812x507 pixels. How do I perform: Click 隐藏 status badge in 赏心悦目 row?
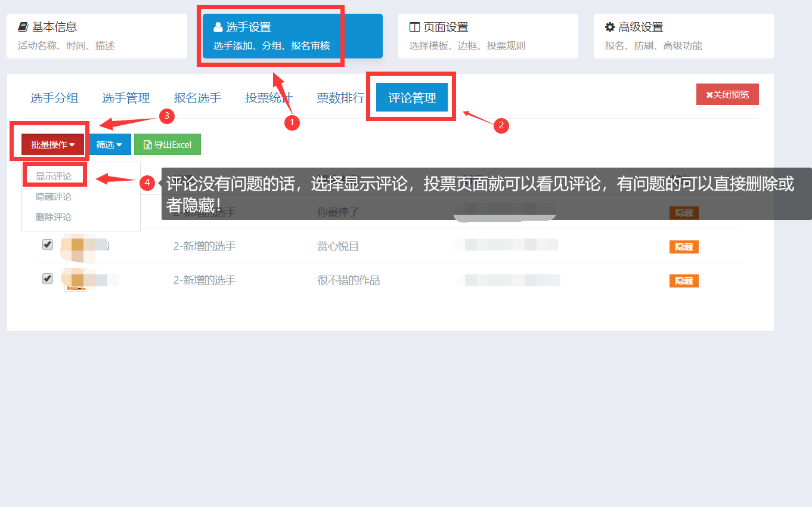[x=684, y=246]
